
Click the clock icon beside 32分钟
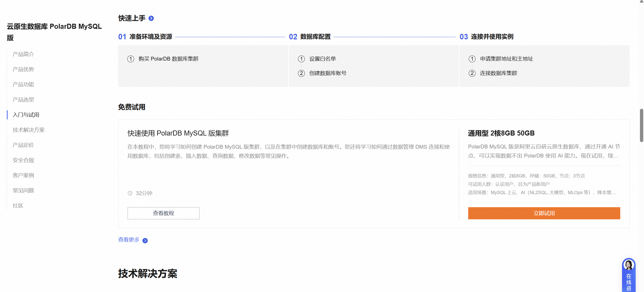[x=130, y=193]
